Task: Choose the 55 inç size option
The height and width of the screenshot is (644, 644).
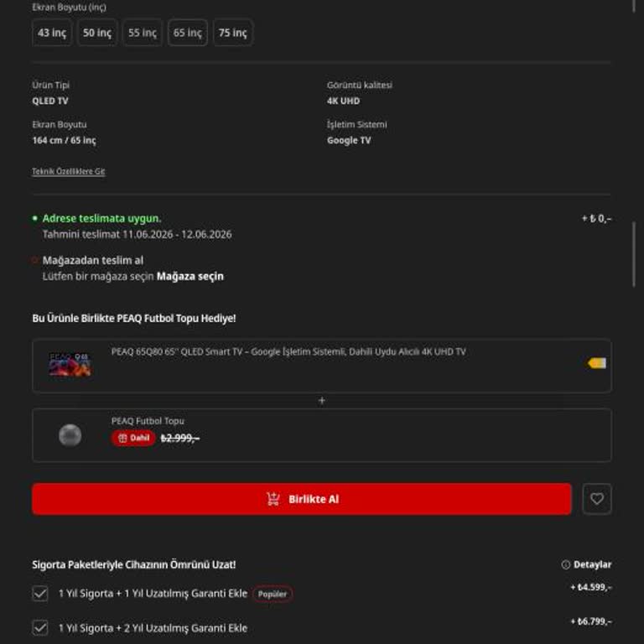Action: point(142,33)
